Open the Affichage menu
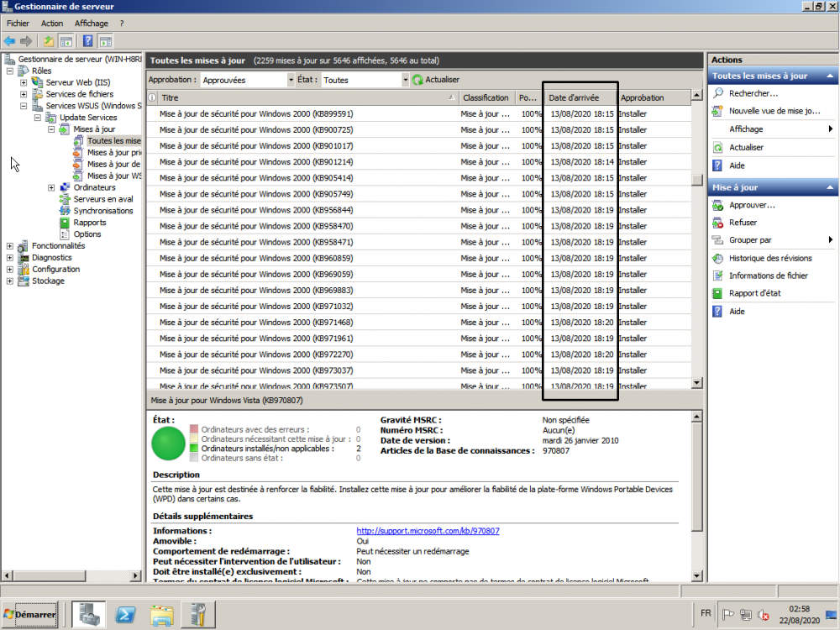Screen dimensions: 840x630 coord(91,23)
